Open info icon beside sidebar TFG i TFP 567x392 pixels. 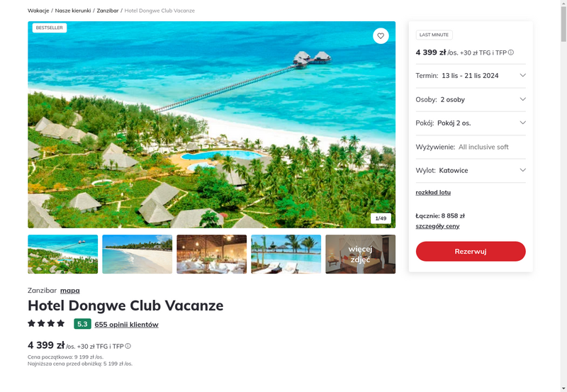(x=510, y=52)
